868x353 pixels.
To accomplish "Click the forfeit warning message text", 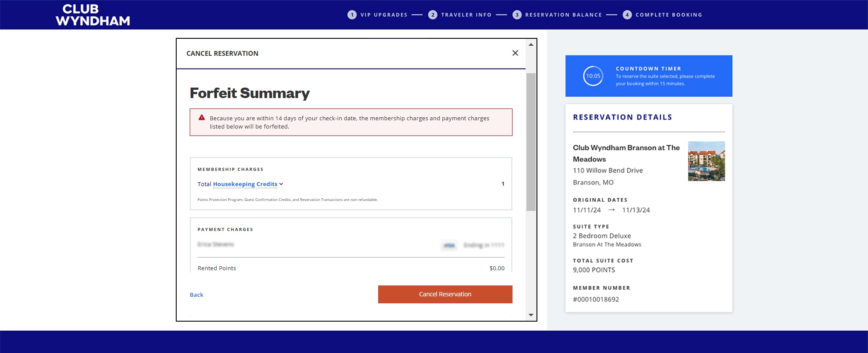I will click(349, 122).
